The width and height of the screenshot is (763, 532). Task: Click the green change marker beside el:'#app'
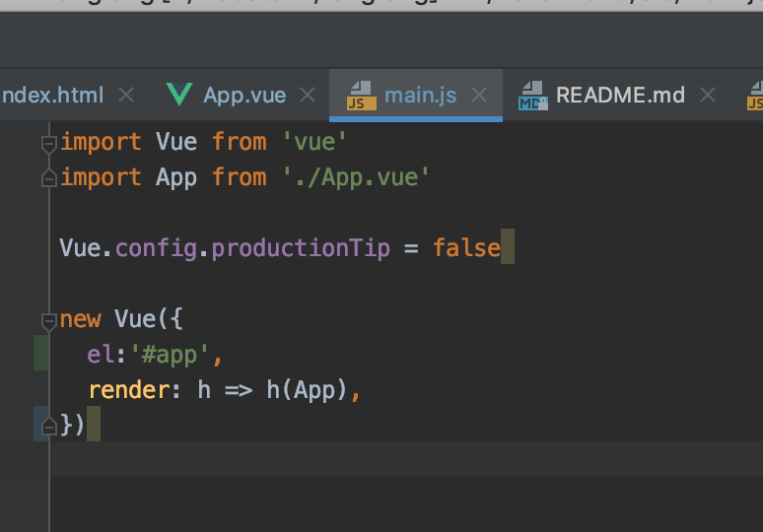[x=40, y=353]
